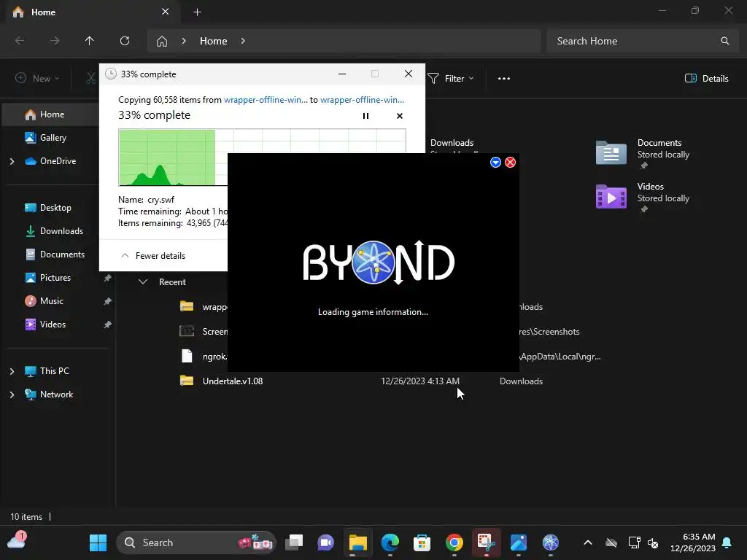Collapse with Fewer details
This screenshot has width=747, height=560.
point(153,256)
